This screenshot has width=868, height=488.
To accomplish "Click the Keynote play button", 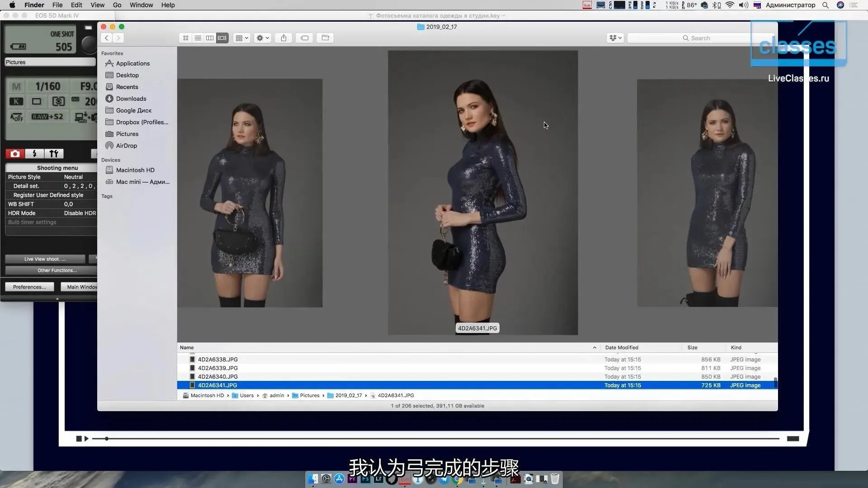I will tap(86, 439).
